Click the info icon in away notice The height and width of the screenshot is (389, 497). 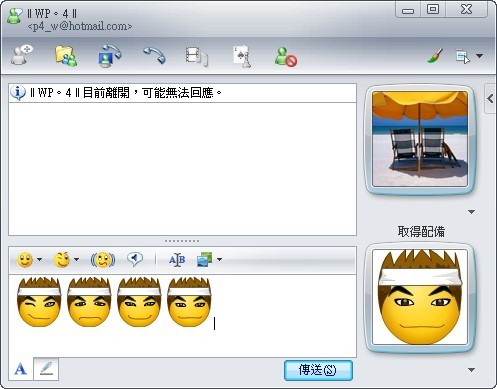[x=18, y=93]
